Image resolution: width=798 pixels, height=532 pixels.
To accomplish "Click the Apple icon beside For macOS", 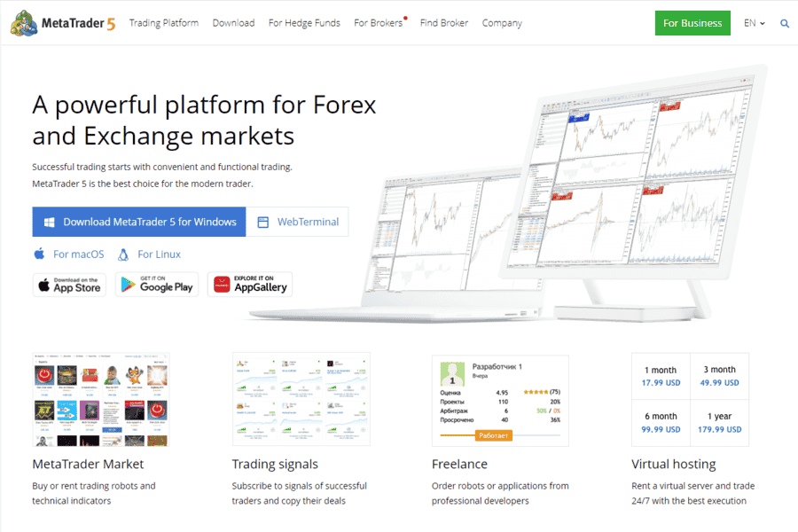I will point(39,254).
